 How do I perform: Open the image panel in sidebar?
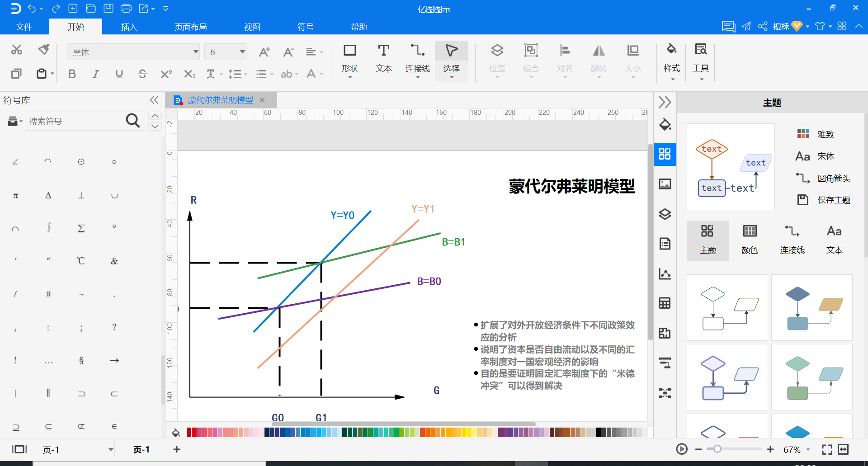(x=665, y=184)
